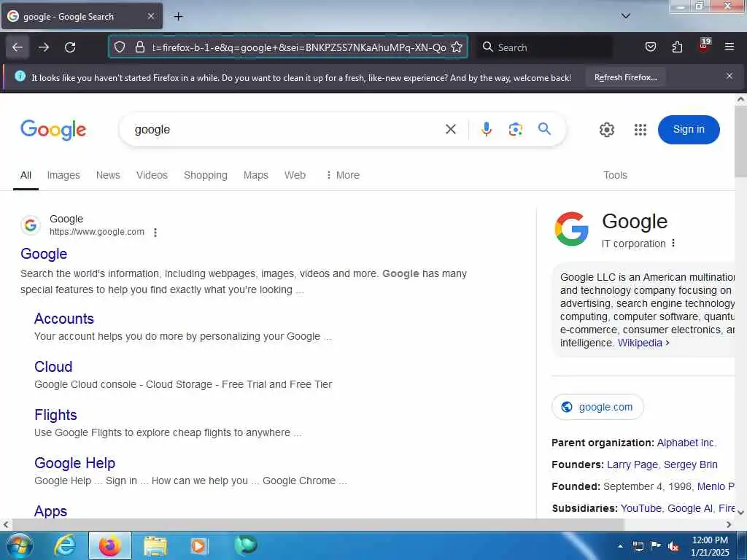Open the Accounts sitelink
Image resolution: width=747 pixels, height=560 pixels.
(64, 319)
